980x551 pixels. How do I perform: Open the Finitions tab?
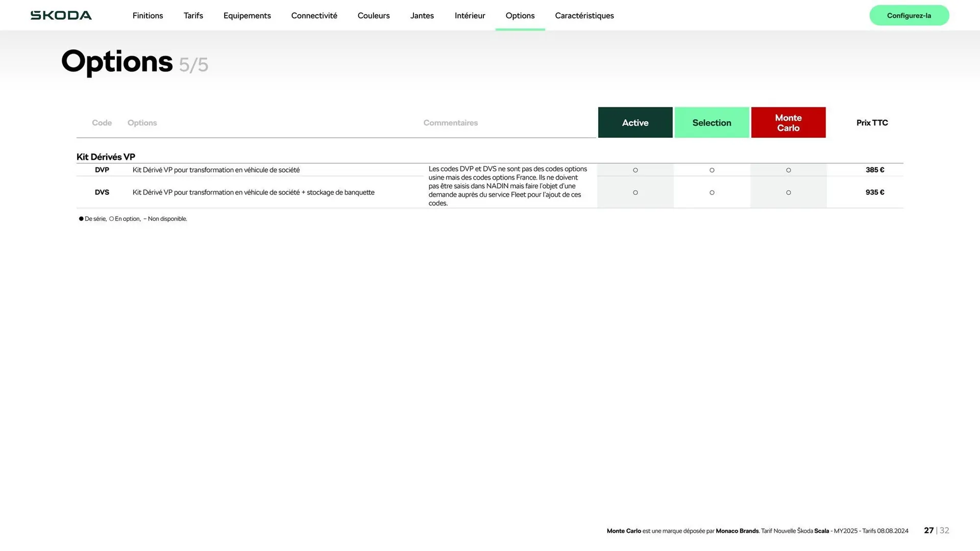pyautogui.click(x=148, y=16)
